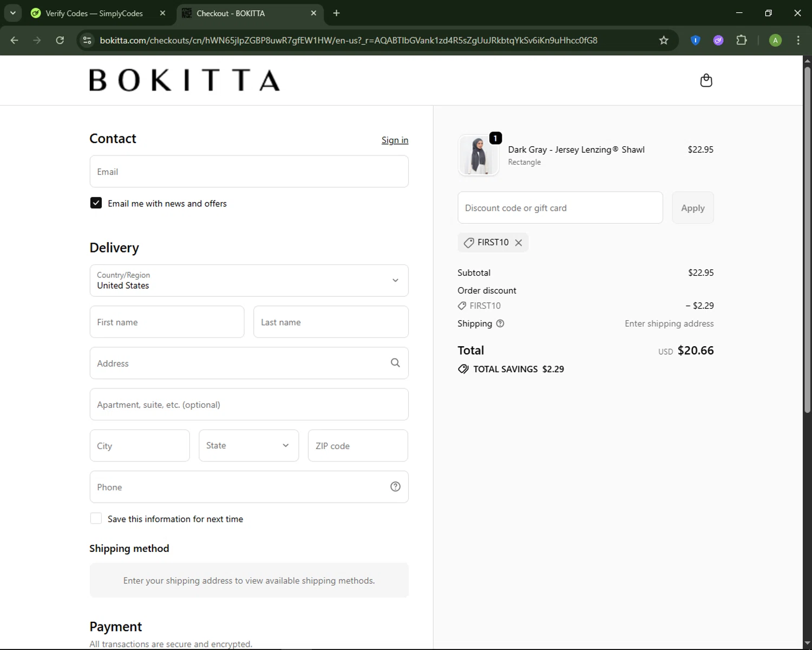The width and height of the screenshot is (812, 650).
Task: Click the Subtotal amount $22.95
Action: (701, 272)
